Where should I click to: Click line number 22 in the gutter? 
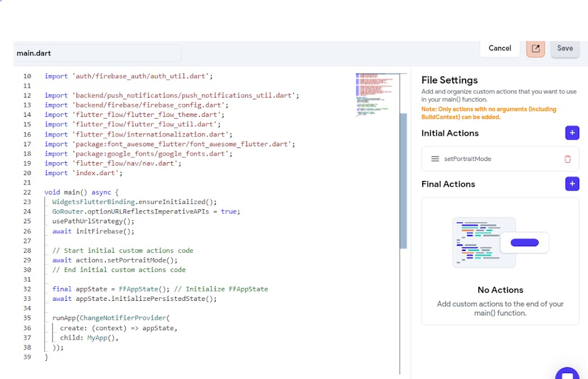[27, 192]
